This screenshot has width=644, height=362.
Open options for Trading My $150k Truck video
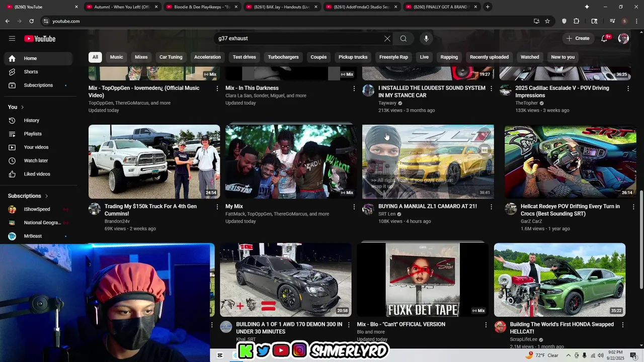click(217, 207)
